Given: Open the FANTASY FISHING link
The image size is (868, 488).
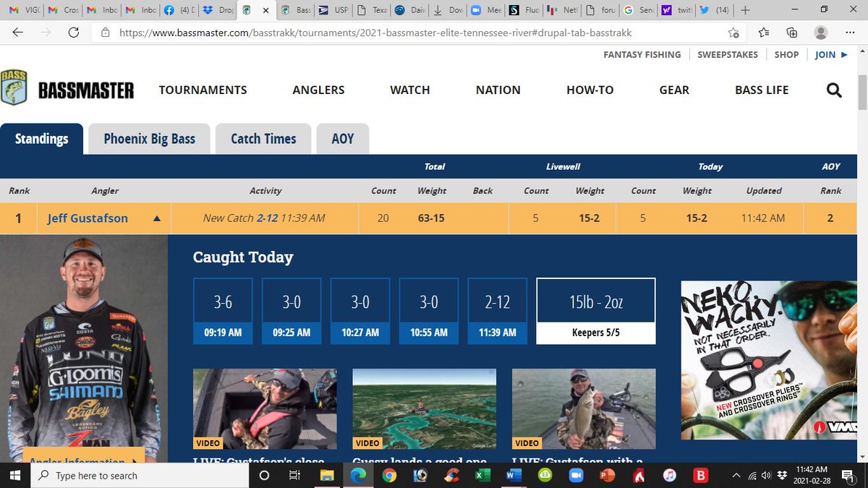Looking at the screenshot, I should point(642,54).
